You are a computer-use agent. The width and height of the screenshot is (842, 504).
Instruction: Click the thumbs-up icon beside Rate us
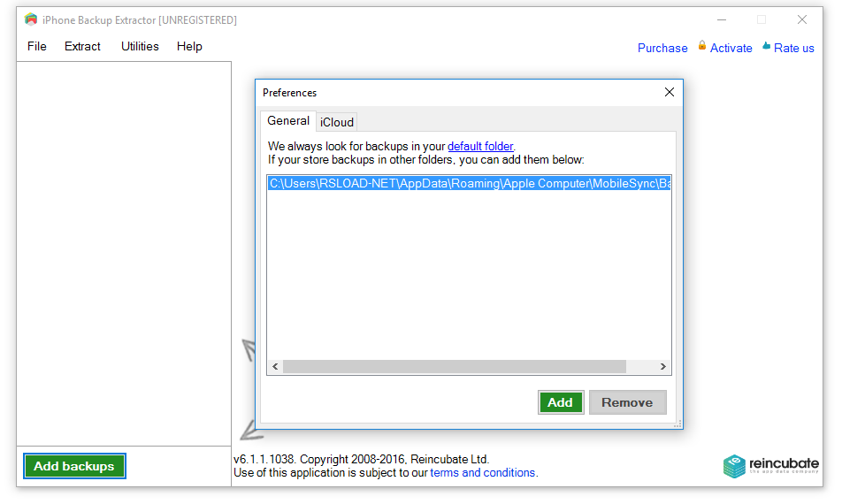[766, 46]
